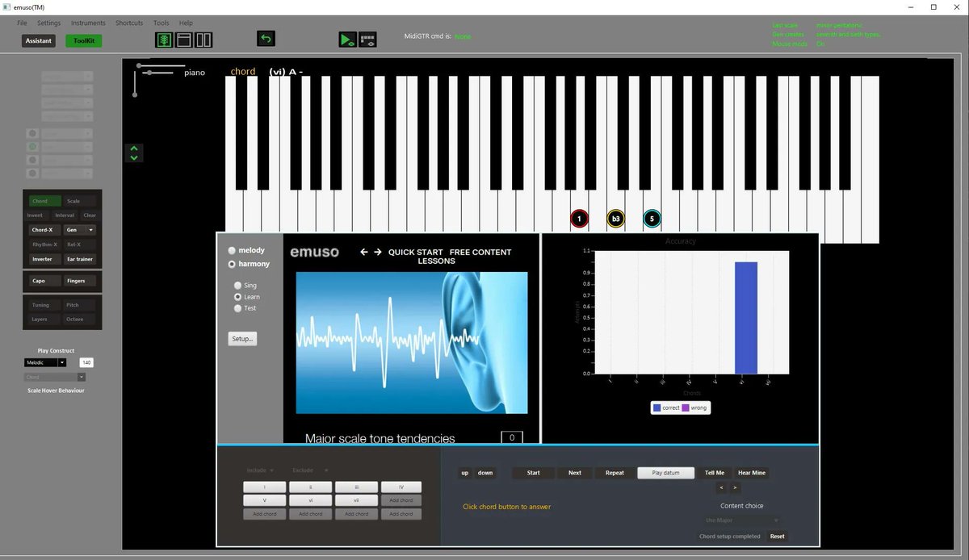Viewport: 969px width, 560px height.
Task: Open the File menu
Action: pyautogui.click(x=23, y=23)
